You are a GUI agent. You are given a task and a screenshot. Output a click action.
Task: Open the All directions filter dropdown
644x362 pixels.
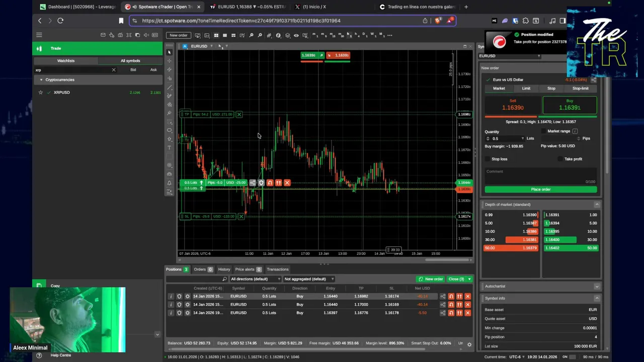[x=255, y=279]
